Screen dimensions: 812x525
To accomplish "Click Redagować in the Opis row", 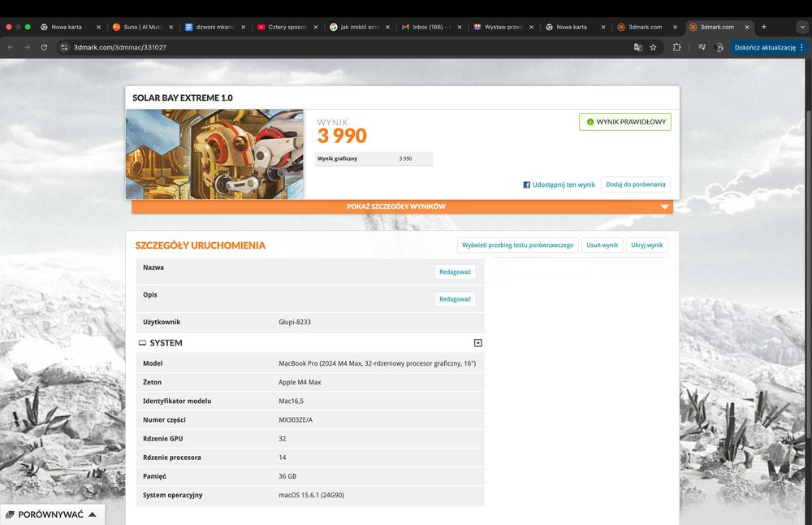I will tap(455, 299).
